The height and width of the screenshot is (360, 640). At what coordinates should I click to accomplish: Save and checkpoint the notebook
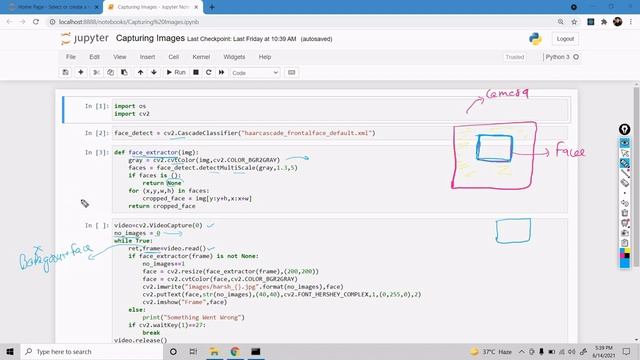click(x=65, y=72)
